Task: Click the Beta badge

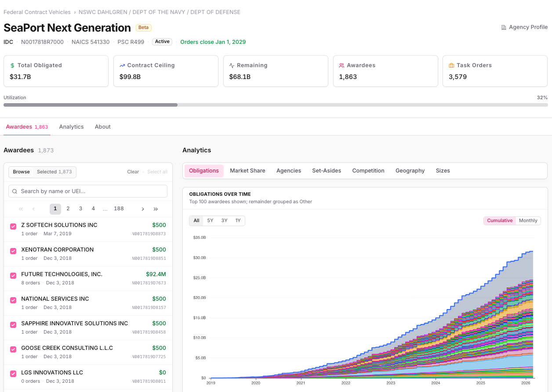Action: (144, 28)
